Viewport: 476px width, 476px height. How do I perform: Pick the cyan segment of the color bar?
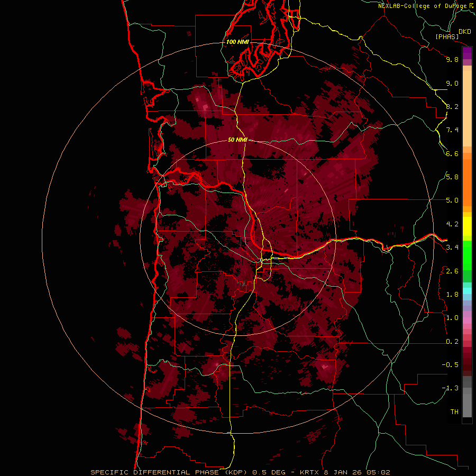coord(467,291)
